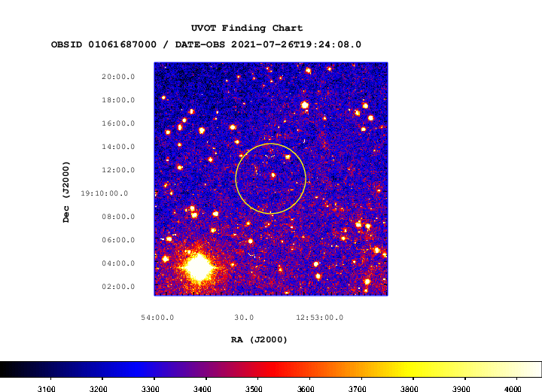The width and height of the screenshot is (542, 392).
Task: Click the colorbar value 3500
Action: tap(254, 389)
